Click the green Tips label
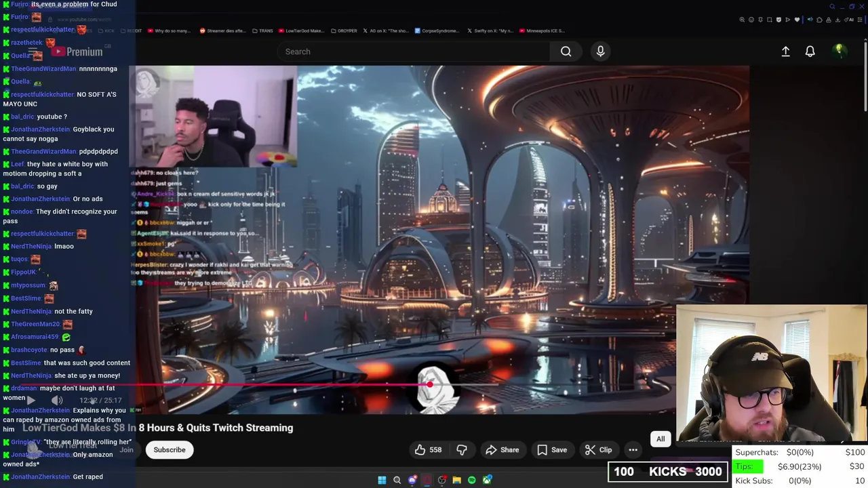 (748, 466)
